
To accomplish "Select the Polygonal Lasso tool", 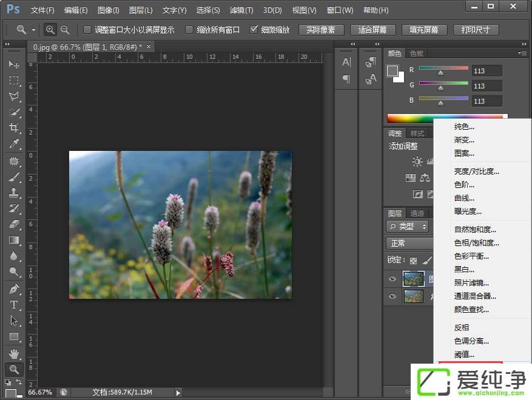I will (13, 96).
